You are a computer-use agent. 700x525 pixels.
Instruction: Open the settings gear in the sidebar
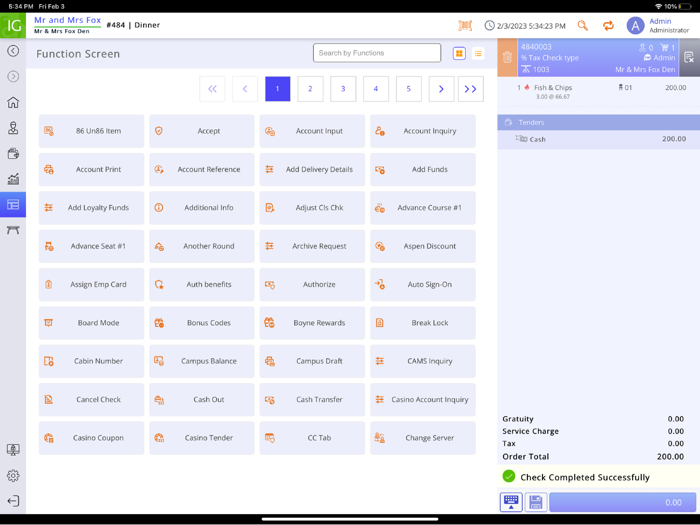[13, 475]
